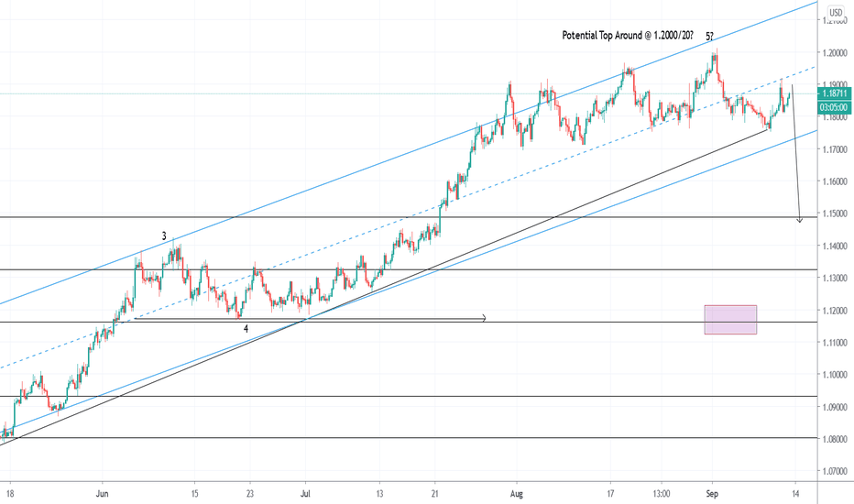Click the '18' date on time axis

[x=9, y=494]
